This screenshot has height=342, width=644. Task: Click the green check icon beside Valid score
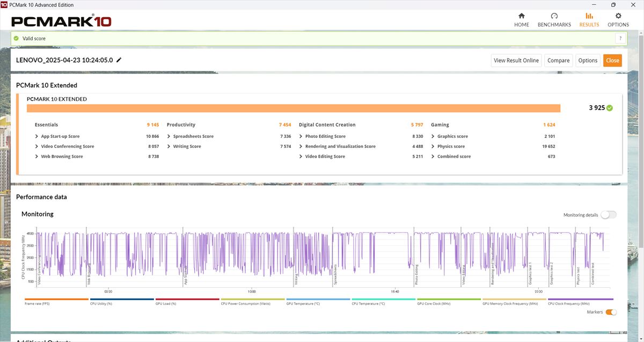click(16, 39)
